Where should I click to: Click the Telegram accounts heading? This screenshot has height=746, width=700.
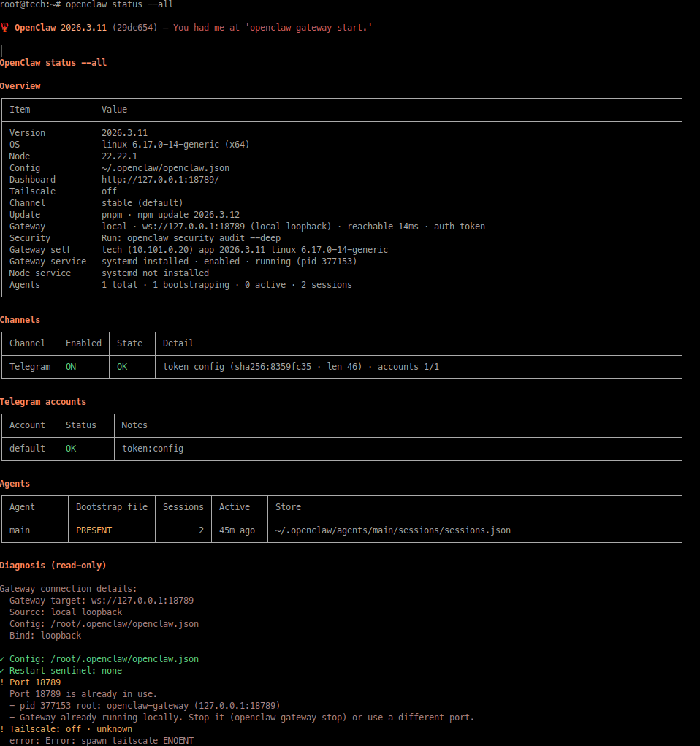coord(43,402)
